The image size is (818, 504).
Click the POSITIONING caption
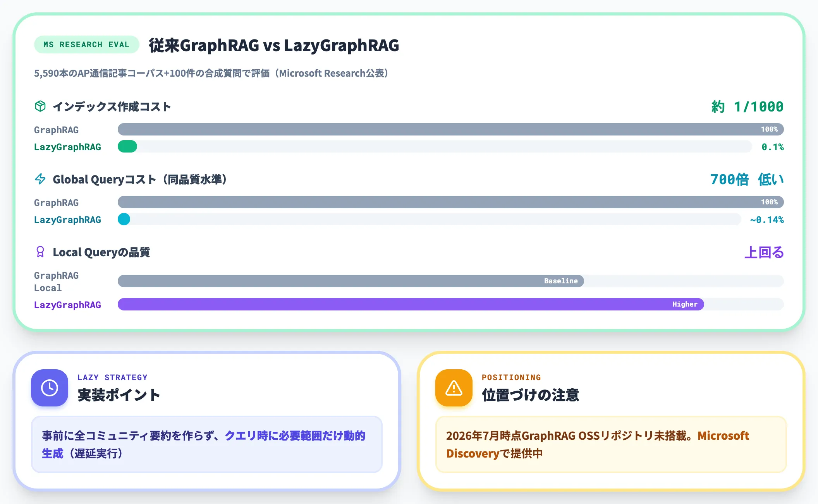point(511,377)
